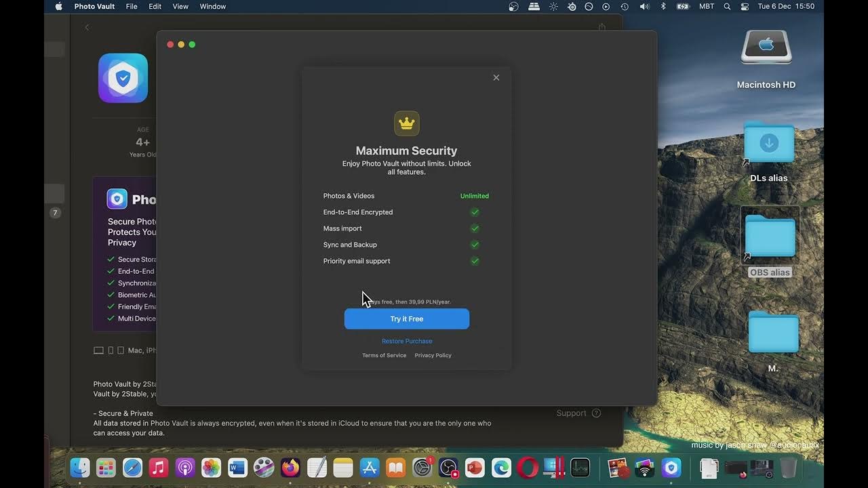The image size is (868, 488).
Task: Open the Window menu
Action: tap(213, 6)
